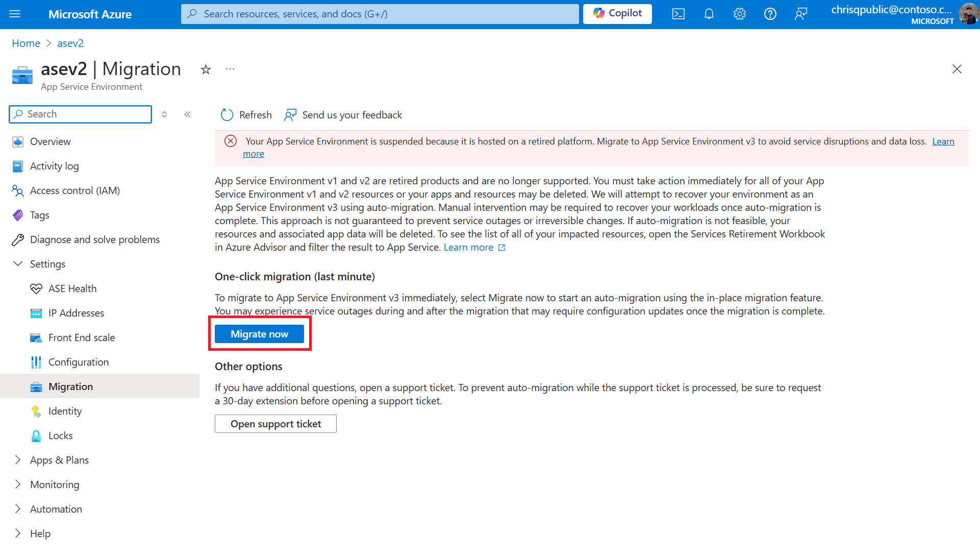Open the Overview menu item

(x=50, y=141)
